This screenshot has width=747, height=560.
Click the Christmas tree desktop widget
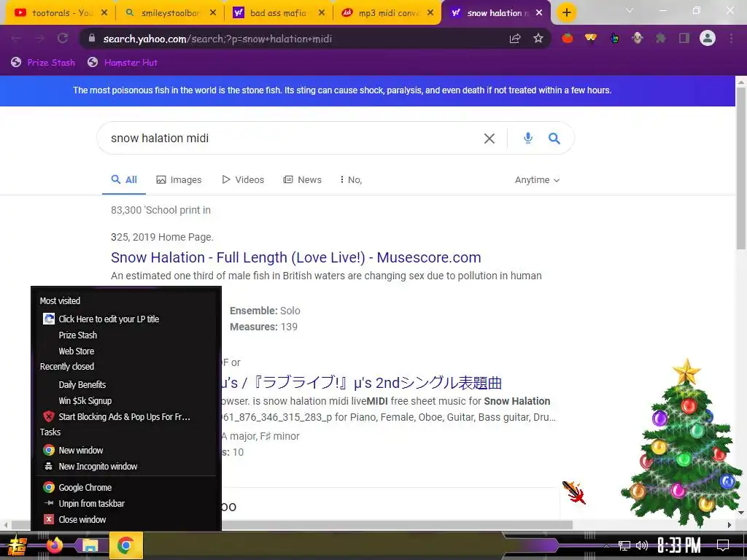click(x=683, y=443)
